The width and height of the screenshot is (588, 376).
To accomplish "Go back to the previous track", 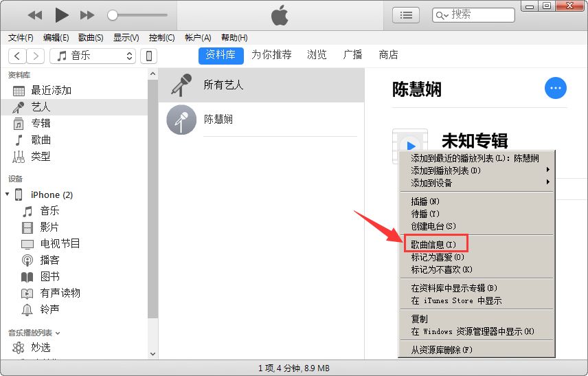I will click(x=35, y=14).
